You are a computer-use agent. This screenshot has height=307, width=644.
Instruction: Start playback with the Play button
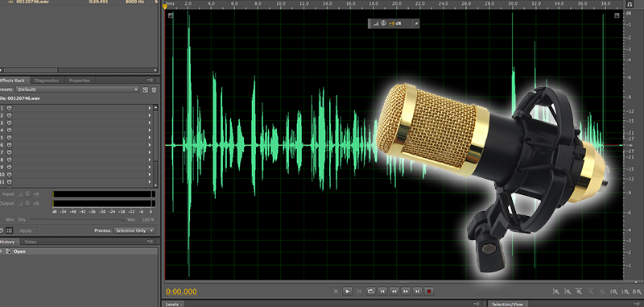pyautogui.click(x=348, y=291)
